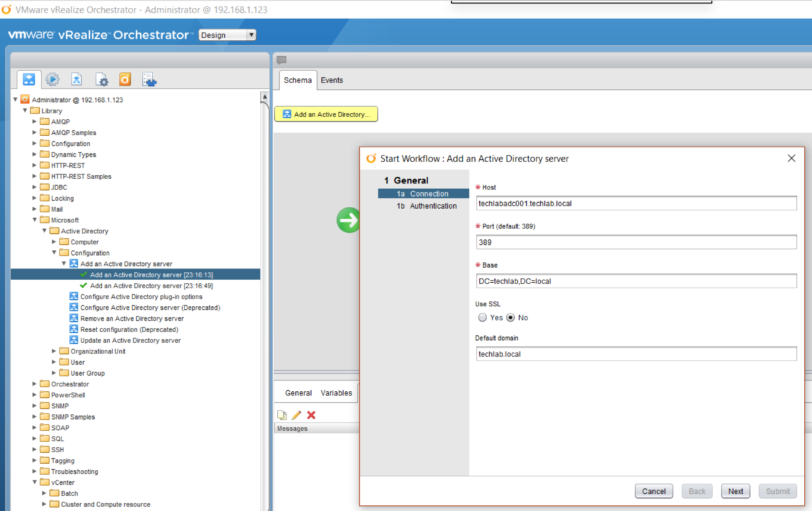
Task: Expand the Batch folder under vCenter
Action: tap(44, 493)
